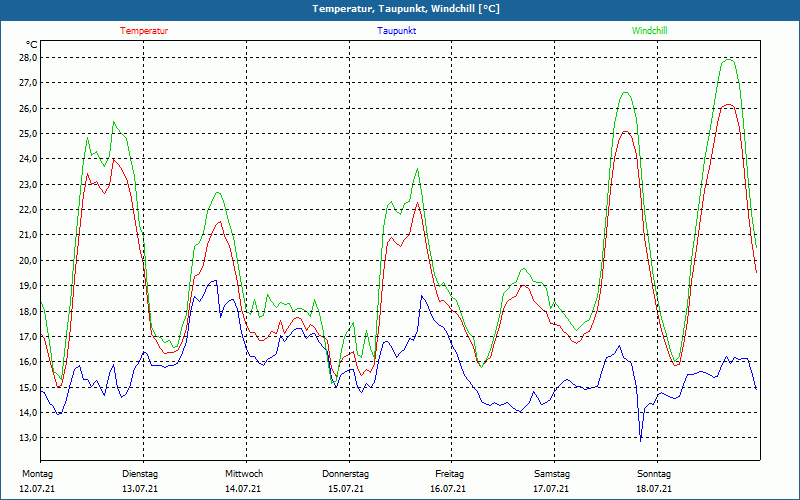Click the '28,0' y-axis value
800x500 pixels.
pos(29,58)
